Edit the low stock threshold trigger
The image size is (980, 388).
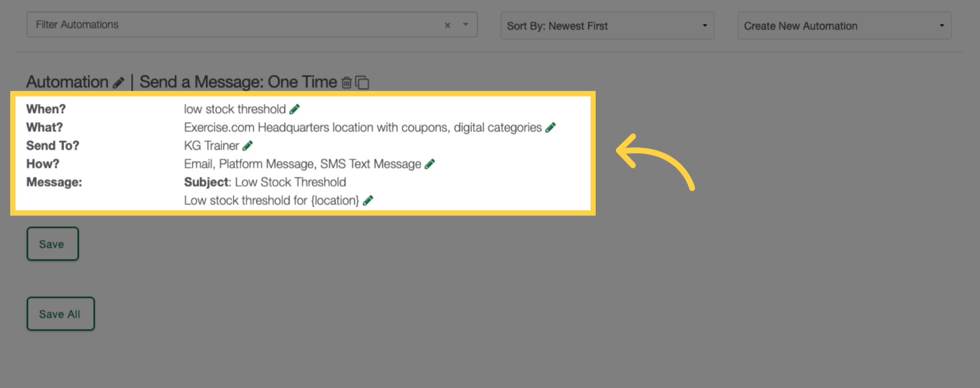point(295,109)
